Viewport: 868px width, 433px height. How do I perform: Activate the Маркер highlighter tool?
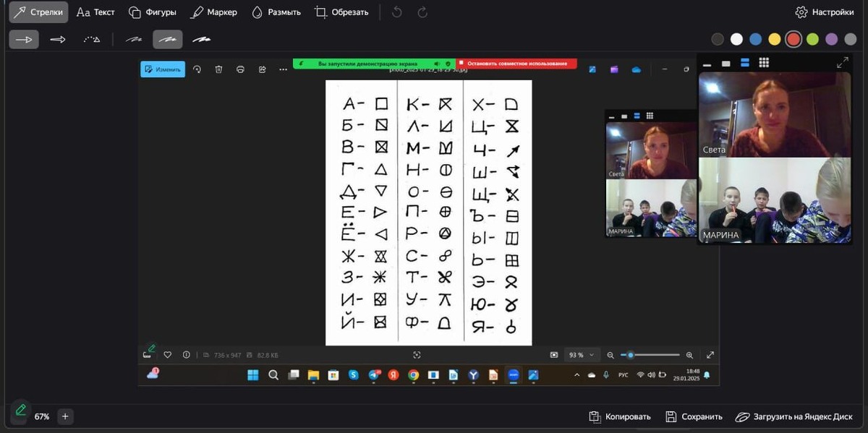pyautogui.click(x=213, y=12)
